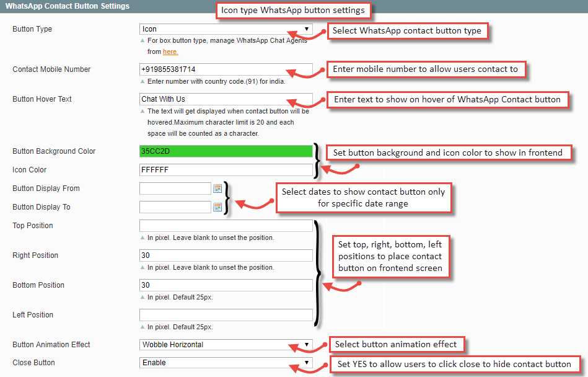Screen dimensions: 588x377
Task: Click the 'Contact Mobile Number' label
Action: [x=51, y=69]
